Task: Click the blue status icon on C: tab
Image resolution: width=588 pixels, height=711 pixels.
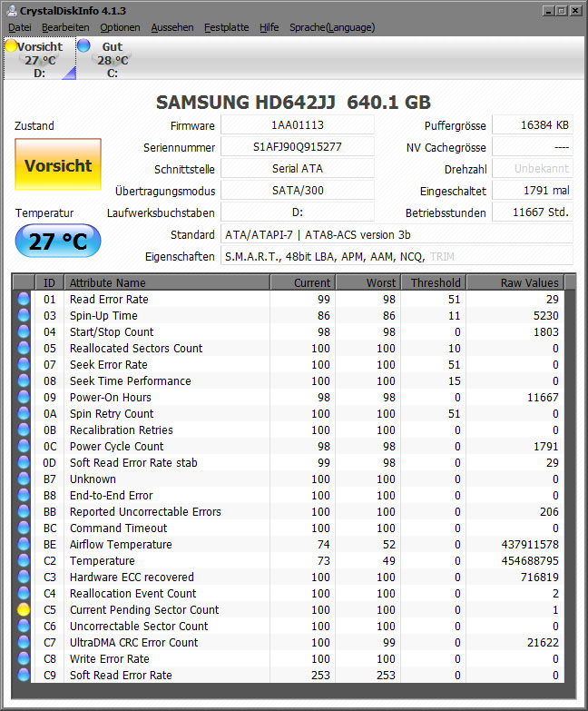Action: click(83, 45)
